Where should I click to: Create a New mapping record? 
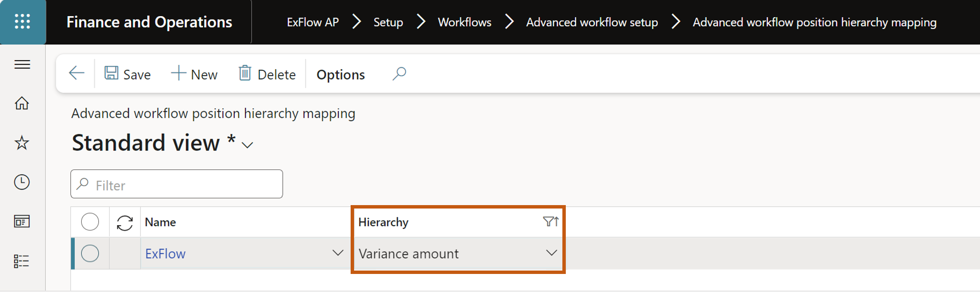pos(194,74)
